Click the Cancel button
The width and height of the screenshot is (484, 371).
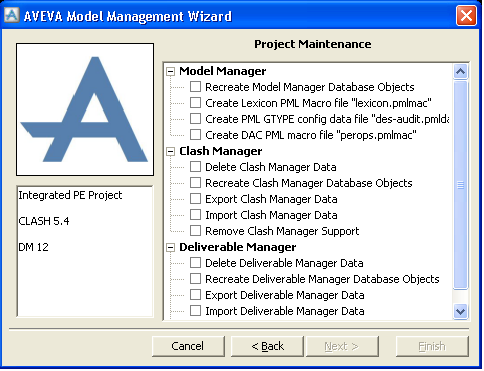tap(188, 346)
